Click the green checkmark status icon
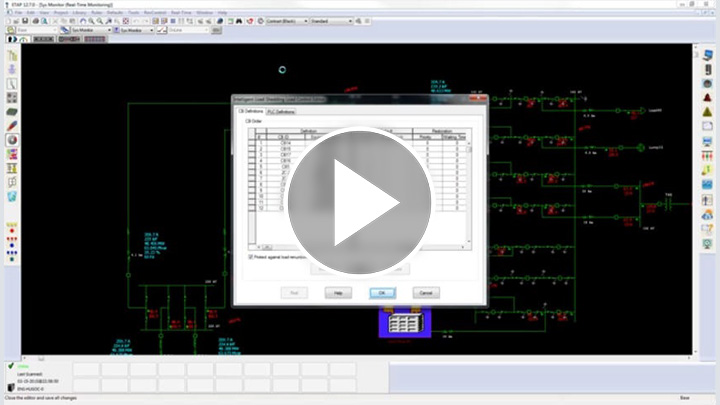 pyautogui.click(x=11, y=366)
